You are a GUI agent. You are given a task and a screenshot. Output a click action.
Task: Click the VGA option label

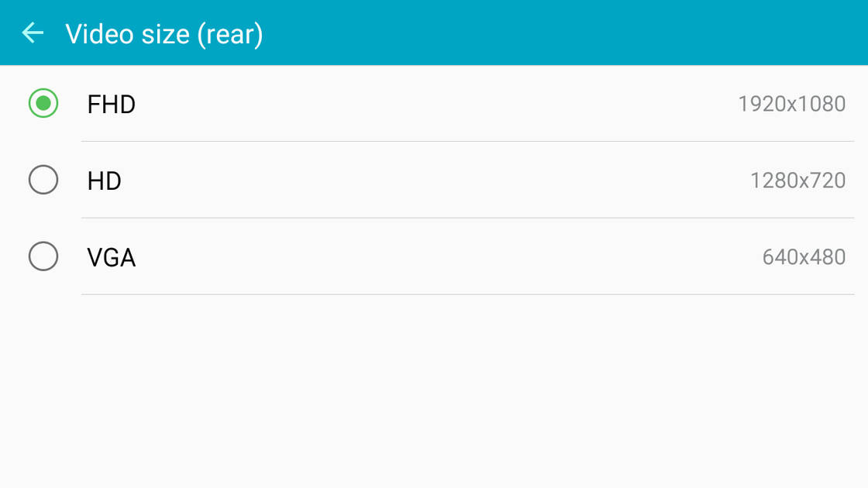pyautogui.click(x=112, y=257)
